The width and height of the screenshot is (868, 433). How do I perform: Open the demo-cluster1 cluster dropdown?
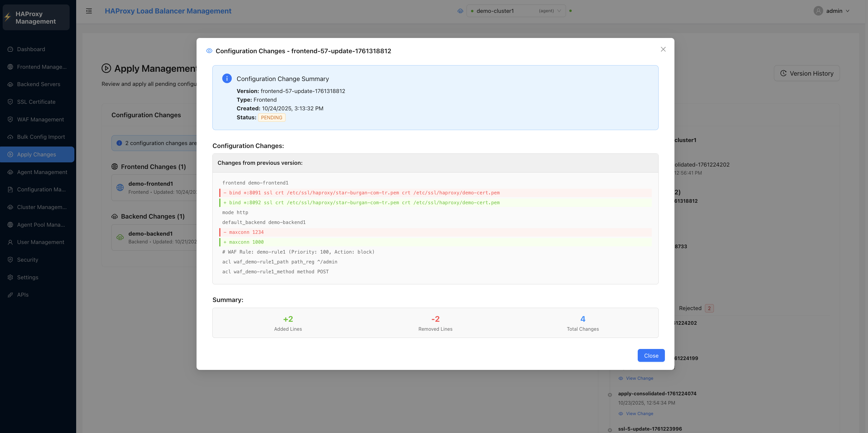(516, 11)
